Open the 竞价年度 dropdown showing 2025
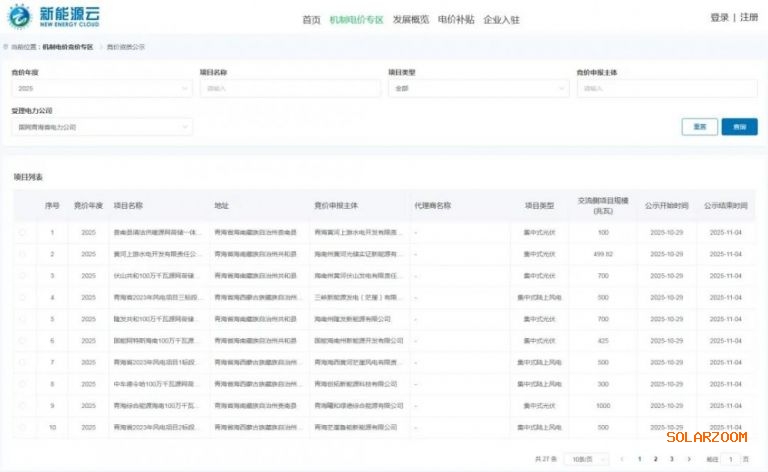This screenshot has height=472, width=768. (101, 89)
